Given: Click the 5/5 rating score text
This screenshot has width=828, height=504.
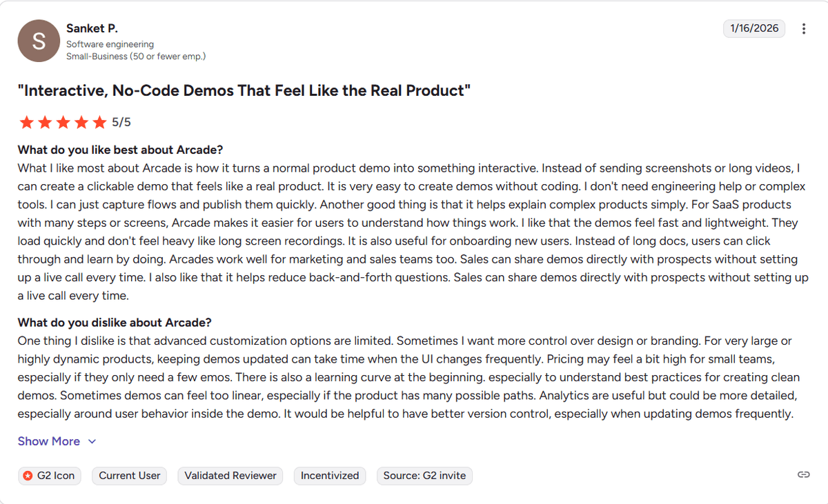Looking at the screenshot, I should 121,123.
